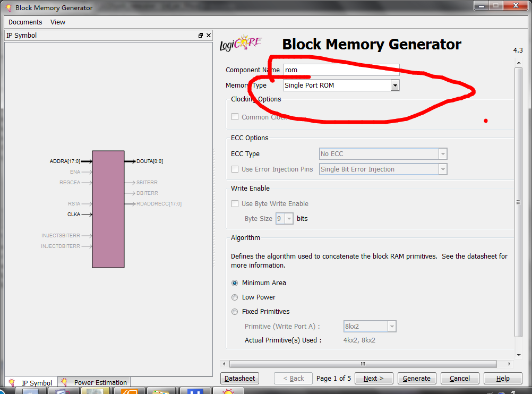Click the horizontal scrollbar right arrow
532x394 pixels.
[509, 364]
